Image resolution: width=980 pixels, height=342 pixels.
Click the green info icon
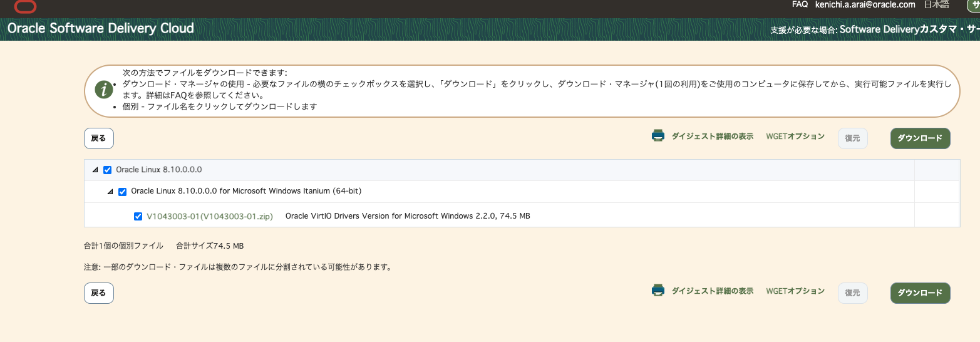pos(104,90)
